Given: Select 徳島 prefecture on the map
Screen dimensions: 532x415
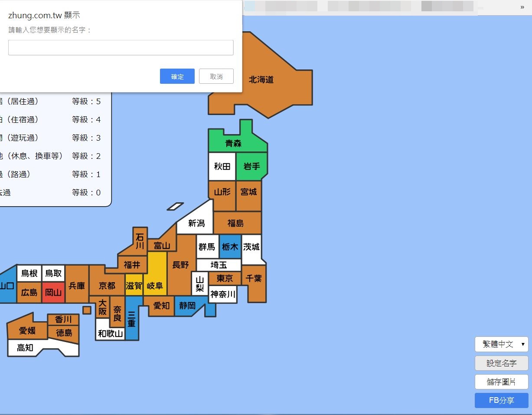Looking at the screenshot, I should tap(64, 333).
